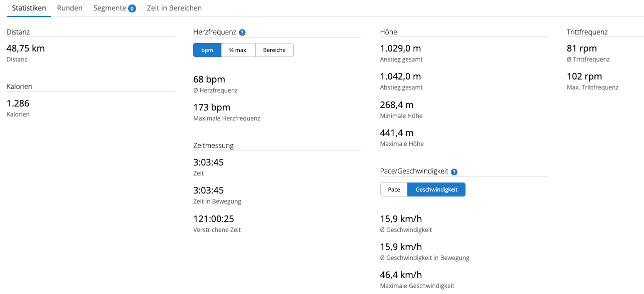Select the Geschwindigkeit toggle button
The image size is (644, 294).
[x=436, y=189]
